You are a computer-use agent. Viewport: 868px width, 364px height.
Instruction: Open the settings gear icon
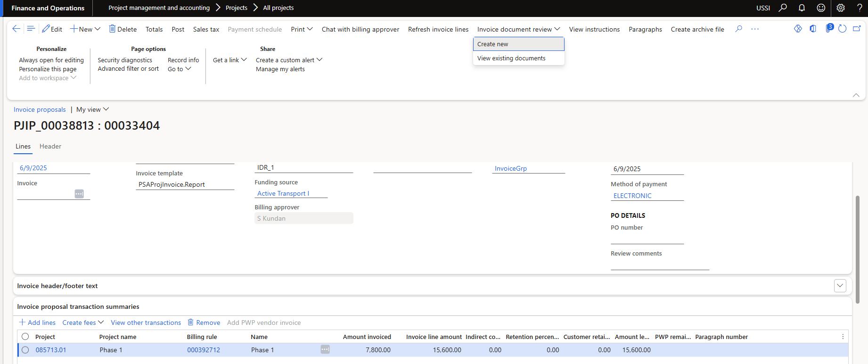click(841, 8)
